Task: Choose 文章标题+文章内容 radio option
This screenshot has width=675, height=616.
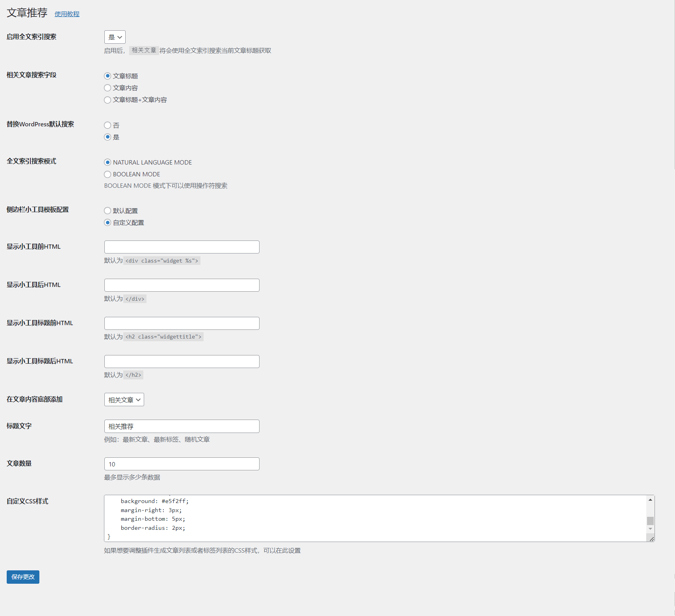Action: 108,100
